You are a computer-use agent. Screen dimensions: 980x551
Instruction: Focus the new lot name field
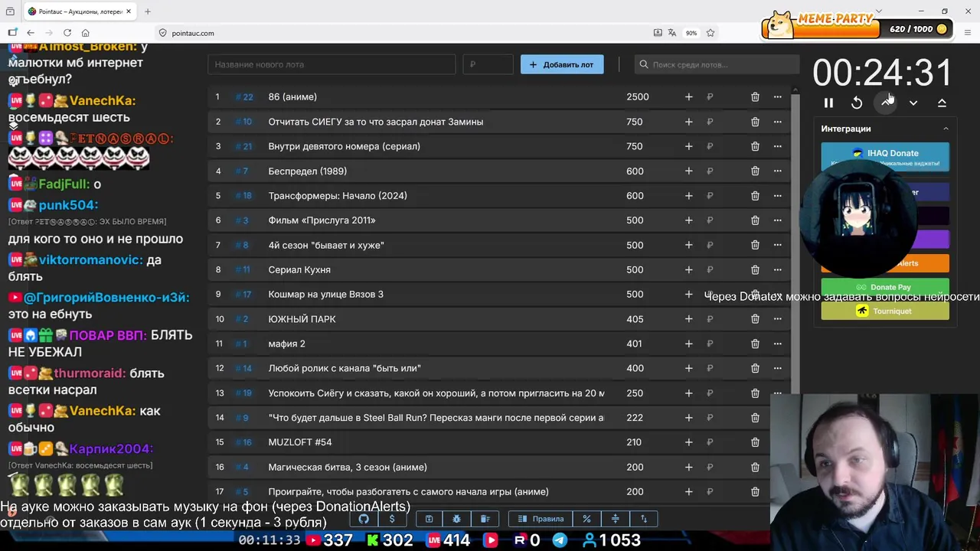coord(332,64)
